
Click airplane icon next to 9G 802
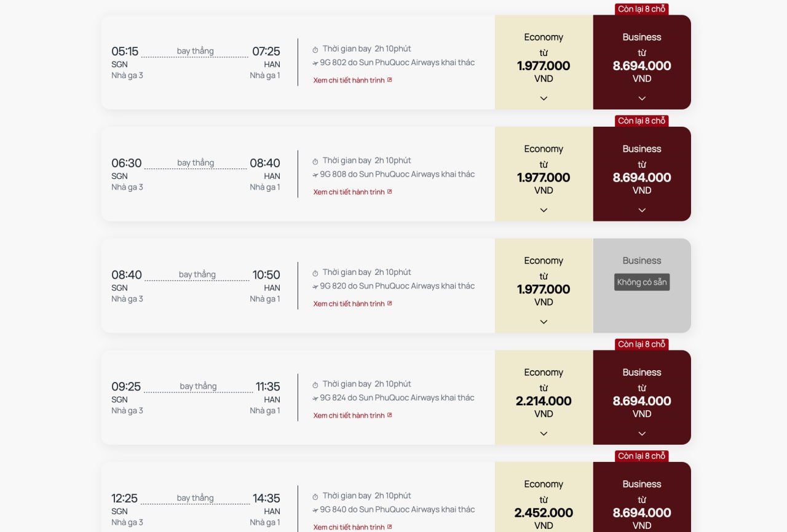(315, 63)
